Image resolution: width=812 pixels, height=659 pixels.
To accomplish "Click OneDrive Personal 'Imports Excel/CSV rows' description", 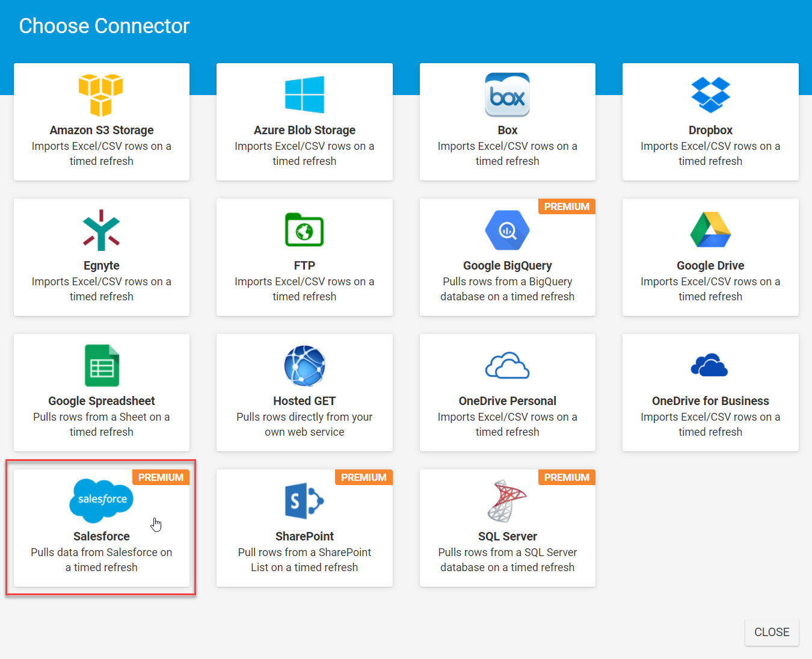I will coord(508,424).
